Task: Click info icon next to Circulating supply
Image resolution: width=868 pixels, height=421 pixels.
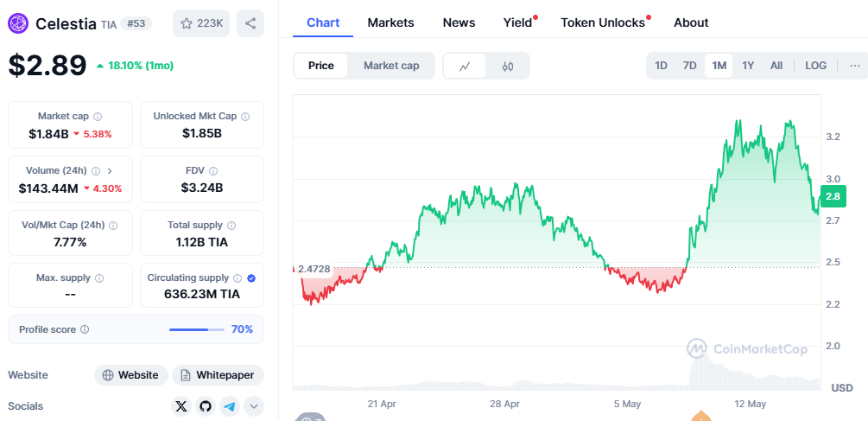Action: click(x=238, y=277)
